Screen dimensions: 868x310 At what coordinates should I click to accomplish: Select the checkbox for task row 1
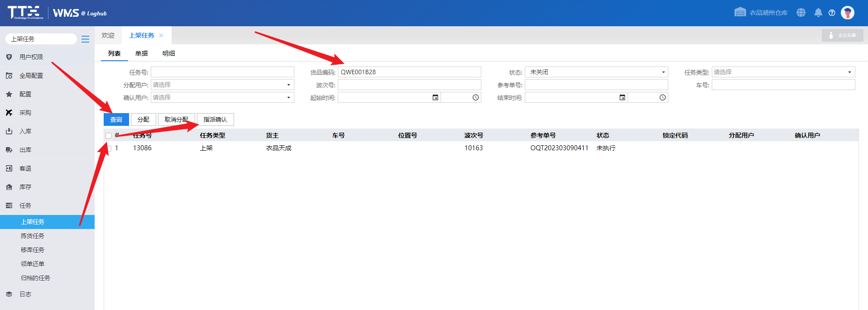click(x=109, y=148)
